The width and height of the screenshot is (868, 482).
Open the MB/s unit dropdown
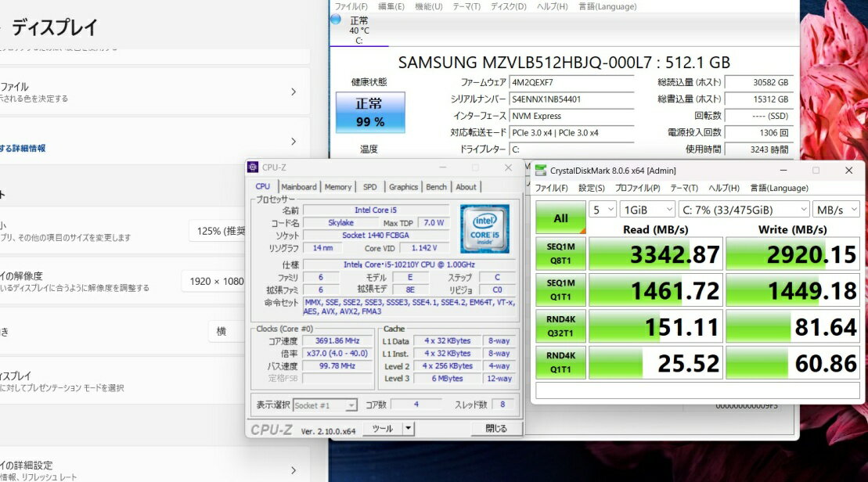[836, 210]
